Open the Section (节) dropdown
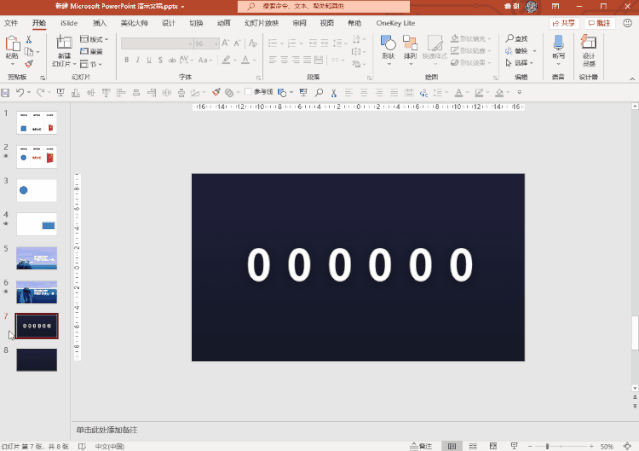 pos(91,64)
